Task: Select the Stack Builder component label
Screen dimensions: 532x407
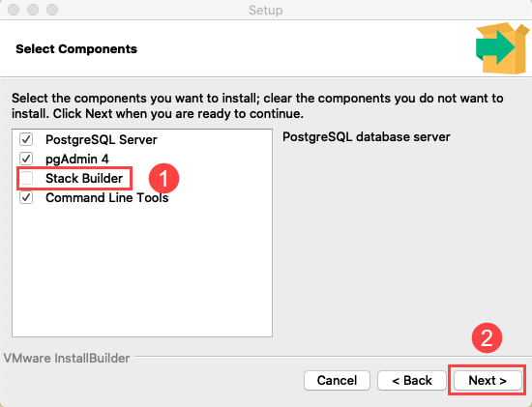Action: click(84, 179)
